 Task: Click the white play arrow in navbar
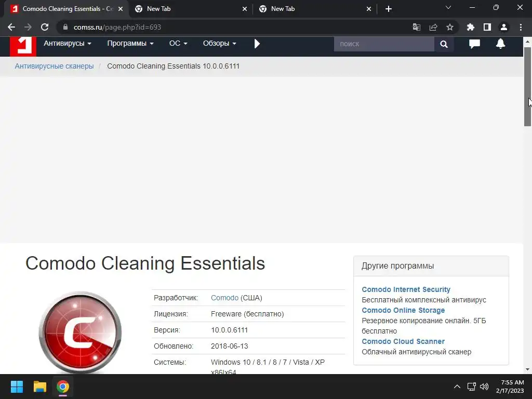tap(257, 44)
